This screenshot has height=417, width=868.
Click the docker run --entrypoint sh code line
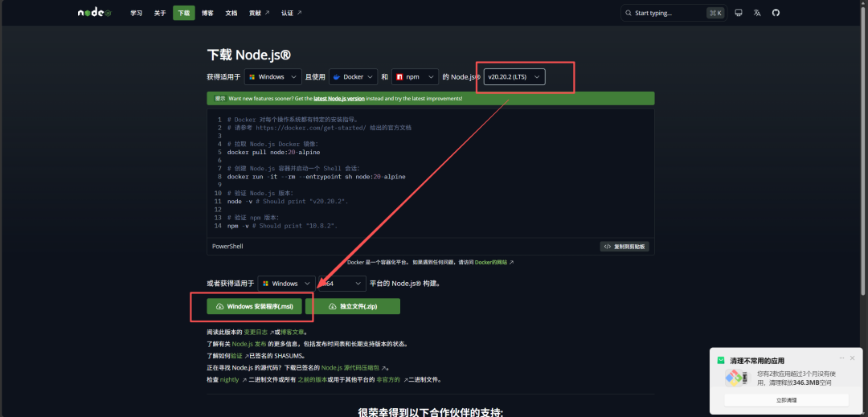coord(316,177)
